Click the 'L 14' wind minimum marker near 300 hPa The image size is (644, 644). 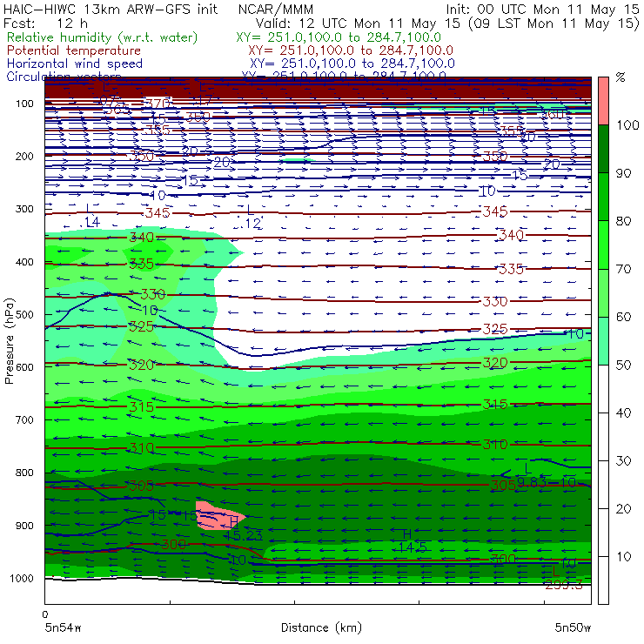[x=91, y=217]
